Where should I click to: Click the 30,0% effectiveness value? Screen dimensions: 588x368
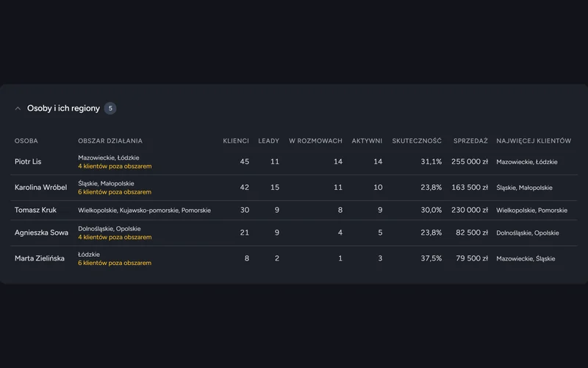(x=431, y=210)
